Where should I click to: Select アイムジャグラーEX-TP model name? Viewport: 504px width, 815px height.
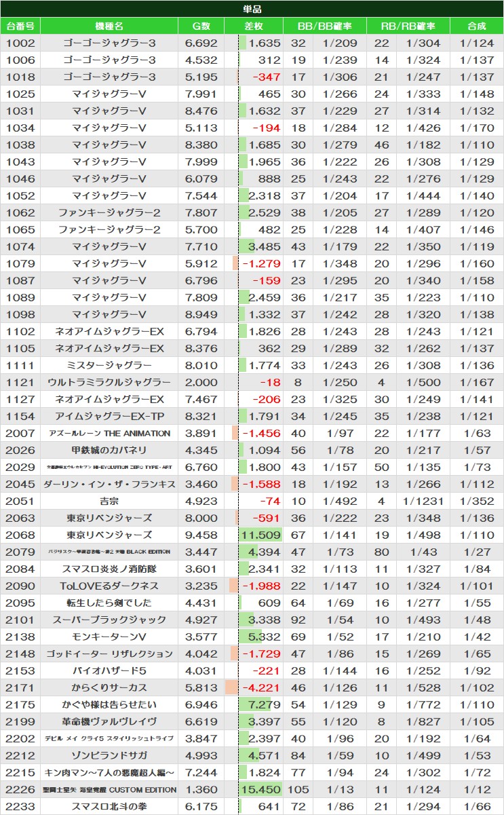(109, 416)
